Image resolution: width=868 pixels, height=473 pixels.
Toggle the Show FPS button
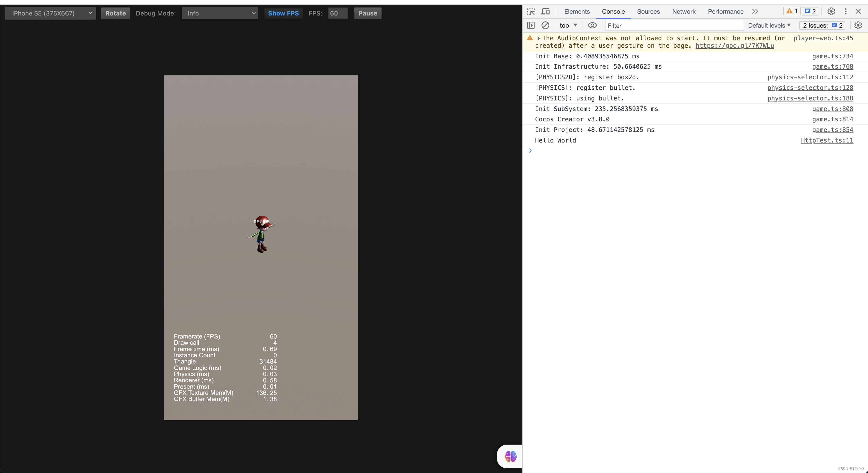[x=283, y=13]
